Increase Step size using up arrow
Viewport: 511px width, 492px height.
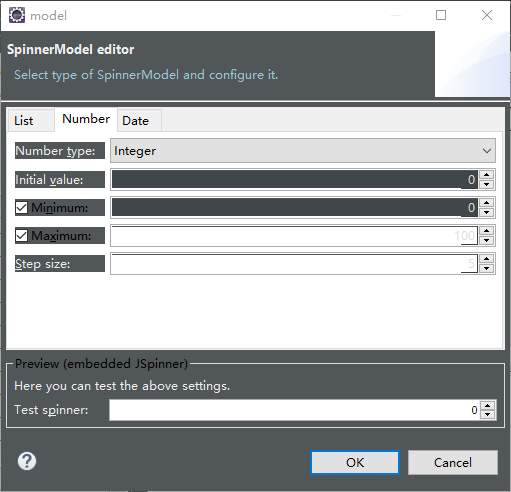pyautogui.click(x=487, y=259)
